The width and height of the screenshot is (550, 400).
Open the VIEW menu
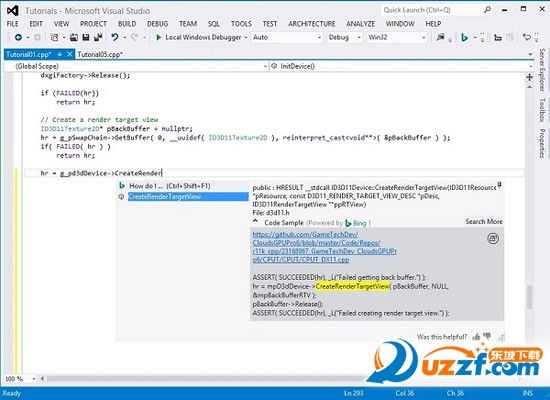[x=61, y=24]
